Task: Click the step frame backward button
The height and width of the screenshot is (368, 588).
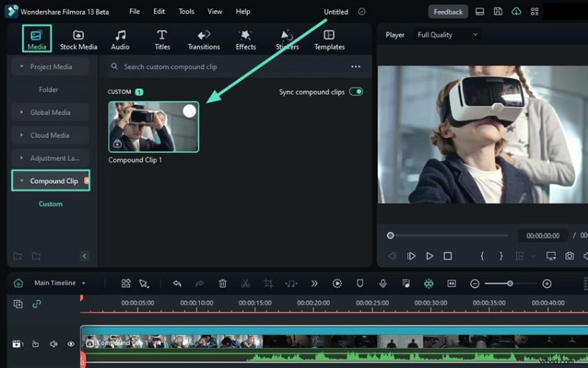Action: pyautogui.click(x=392, y=256)
